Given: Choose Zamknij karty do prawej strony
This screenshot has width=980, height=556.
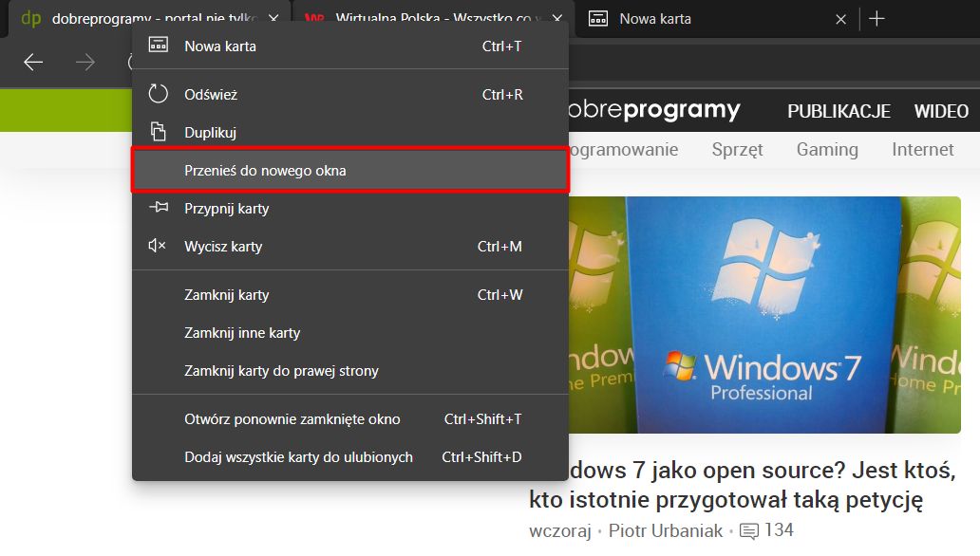Looking at the screenshot, I should coord(350,371).
